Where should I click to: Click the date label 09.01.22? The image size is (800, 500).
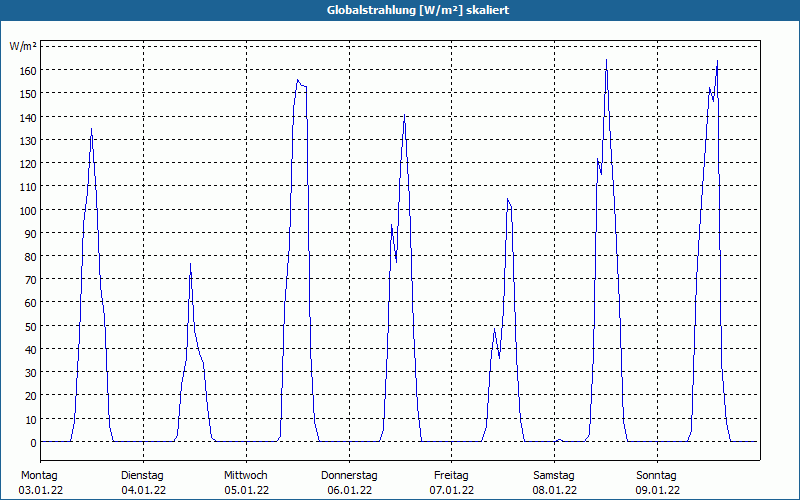658,490
